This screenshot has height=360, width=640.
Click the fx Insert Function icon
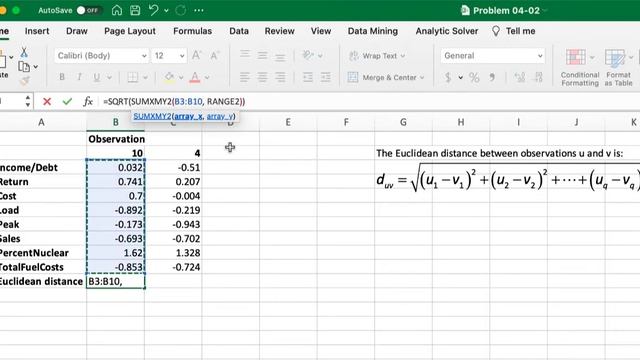pyautogui.click(x=87, y=101)
